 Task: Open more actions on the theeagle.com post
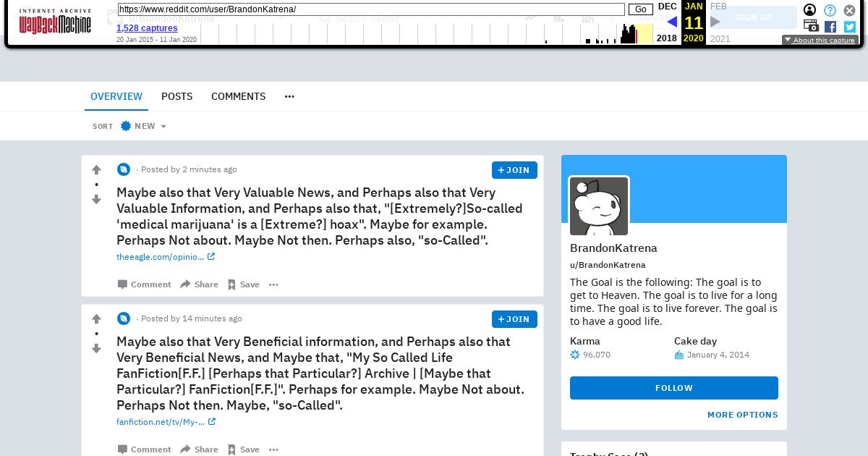click(273, 284)
